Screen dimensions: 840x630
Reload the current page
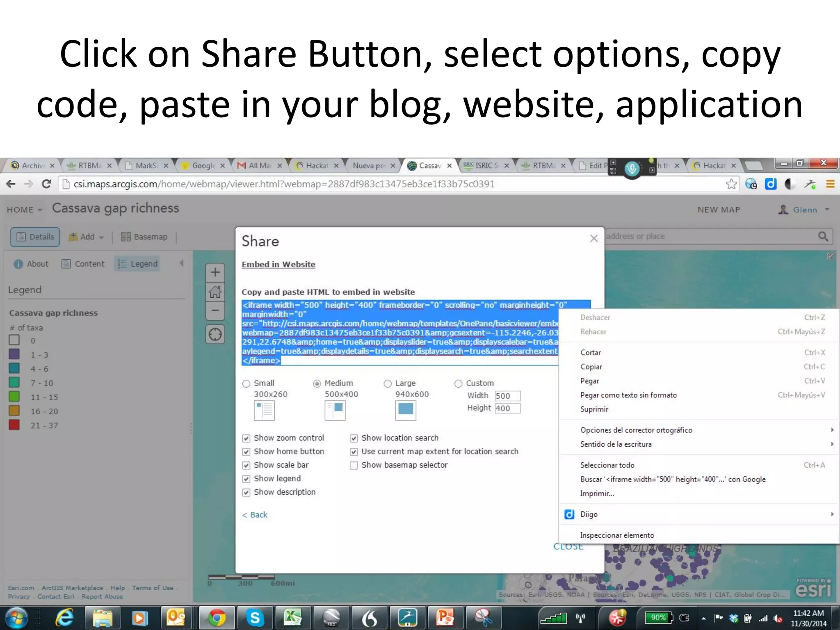pos(46,184)
